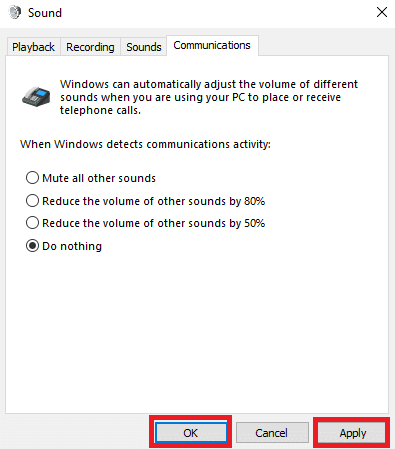Click the Apply button
Screen dimensions: 395x449
(353, 433)
